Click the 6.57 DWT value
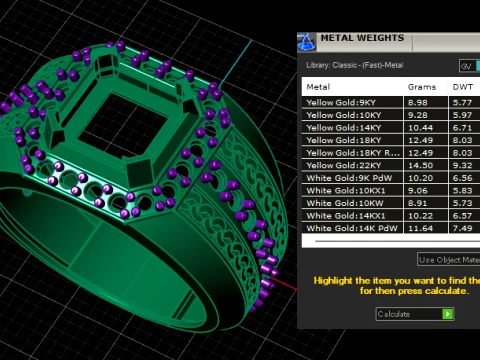The width and height of the screenshot is (480, 360). [462, 216]
